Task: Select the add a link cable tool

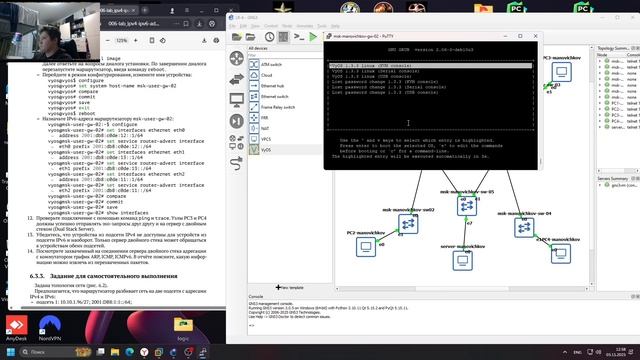Action: pos(236,163)
